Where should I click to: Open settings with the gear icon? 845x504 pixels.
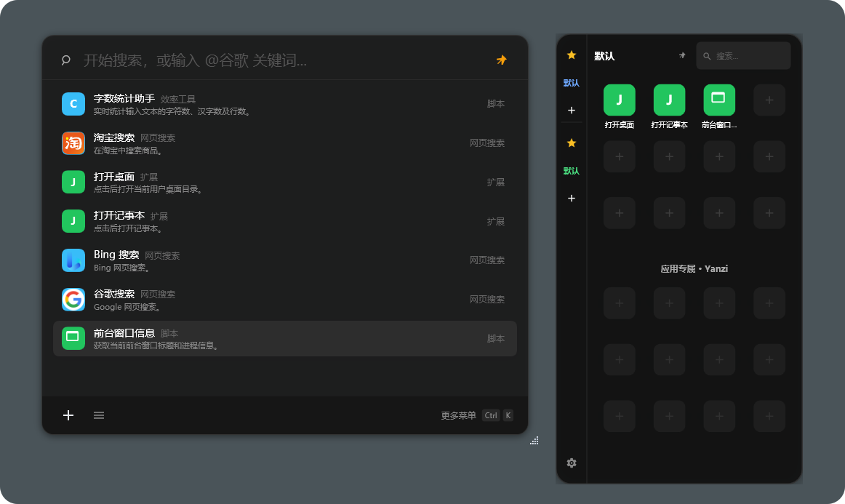(x=572, y=463)
